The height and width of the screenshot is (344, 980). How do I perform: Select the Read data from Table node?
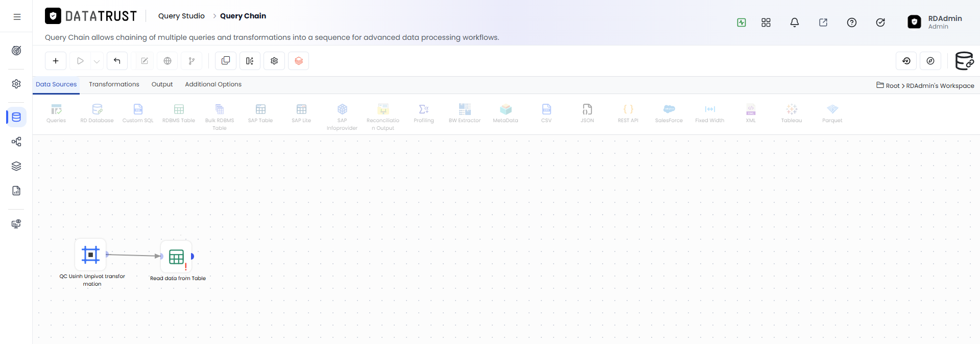tap(176, 257)
